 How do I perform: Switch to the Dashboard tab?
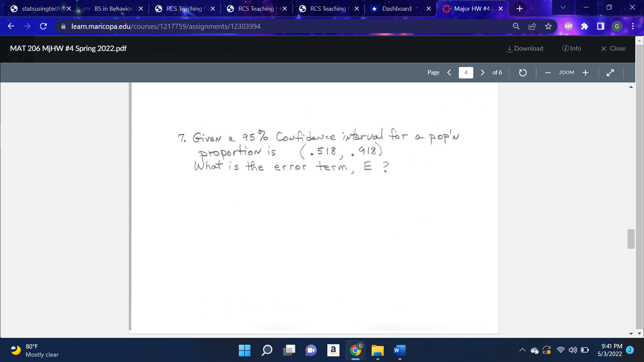[x=396, y=8]
